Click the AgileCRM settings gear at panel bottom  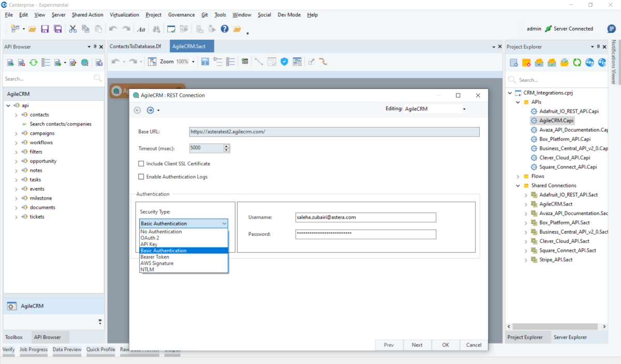click(x=11, y=306)
